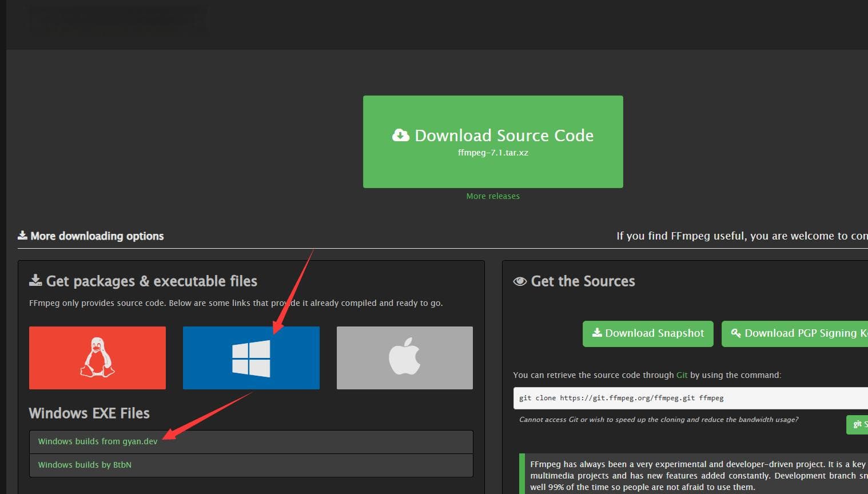The width and height of the screenshot is (868, 494).
Task: Click the 'FFmpeg only provides source code' sentence
Action: click(236, 303)
